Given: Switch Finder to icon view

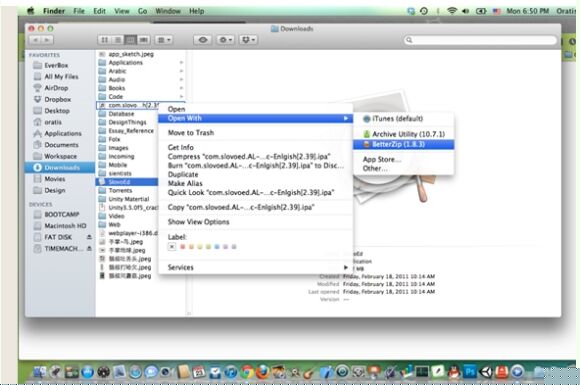Looking at the screenshot, I should (x=105, y=40).
